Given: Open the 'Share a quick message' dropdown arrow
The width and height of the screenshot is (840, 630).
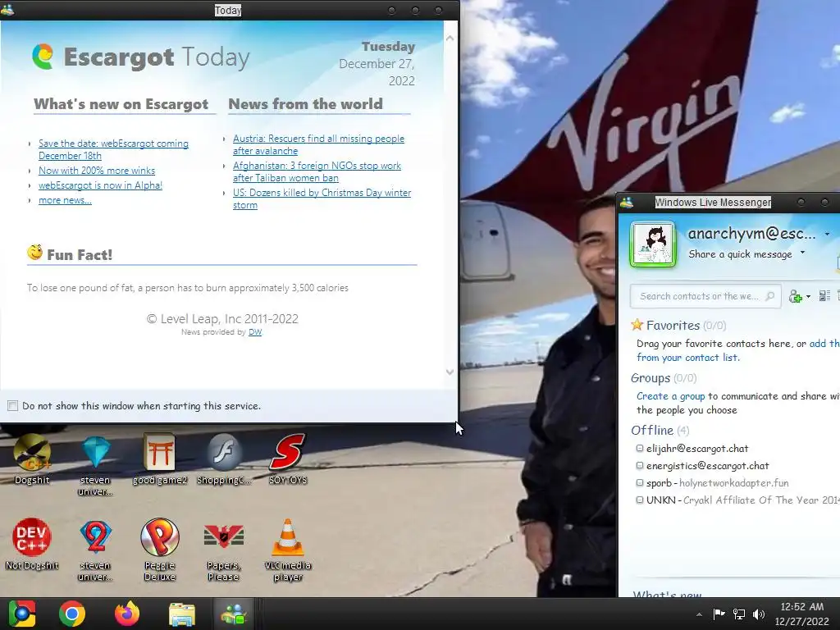Looking at the screenshot, I should [802, 253].
